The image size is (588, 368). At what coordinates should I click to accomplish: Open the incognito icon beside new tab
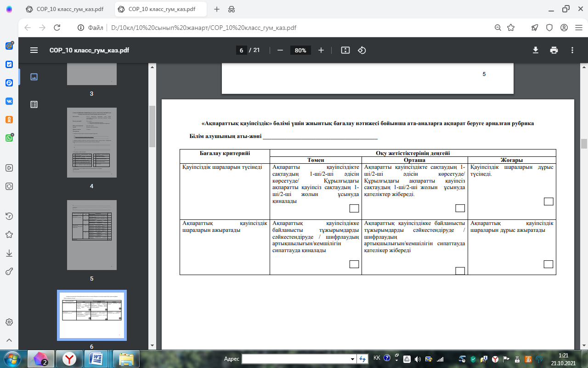point(231,9)
